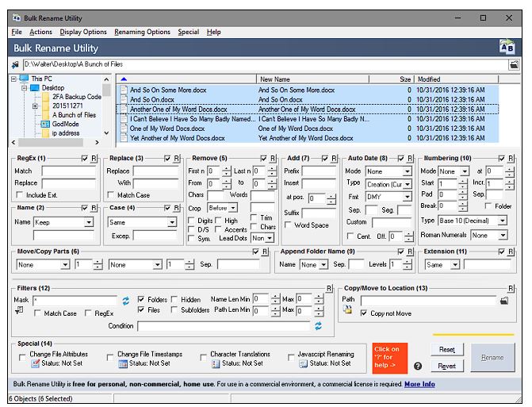Screen dimensions: 532x407
Task: Click the R reset icon for Remove (5)
Action: pyautogui.click(x=273, y=158)
